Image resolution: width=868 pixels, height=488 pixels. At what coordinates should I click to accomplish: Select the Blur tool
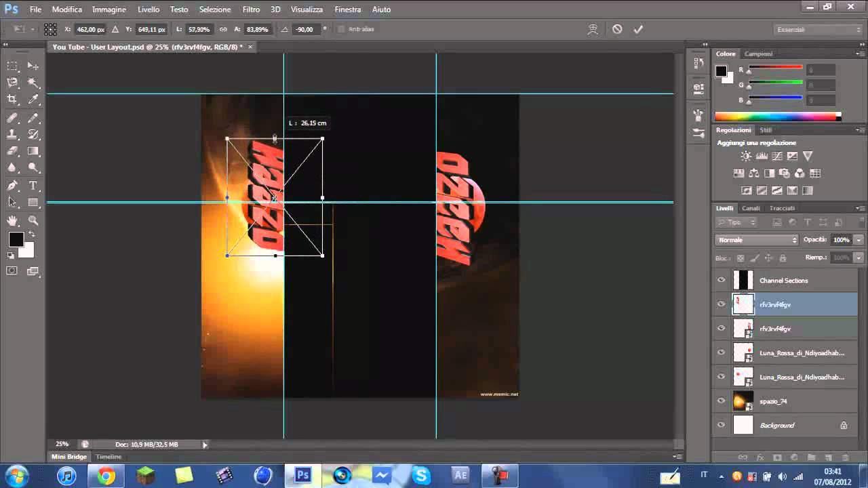pyautogui.click(x=12, y=168)
